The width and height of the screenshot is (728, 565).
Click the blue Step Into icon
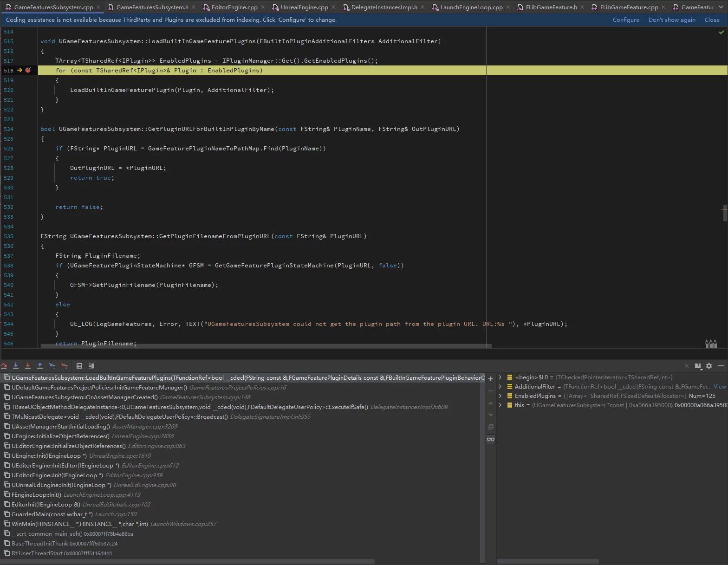(x=16, y=366)
